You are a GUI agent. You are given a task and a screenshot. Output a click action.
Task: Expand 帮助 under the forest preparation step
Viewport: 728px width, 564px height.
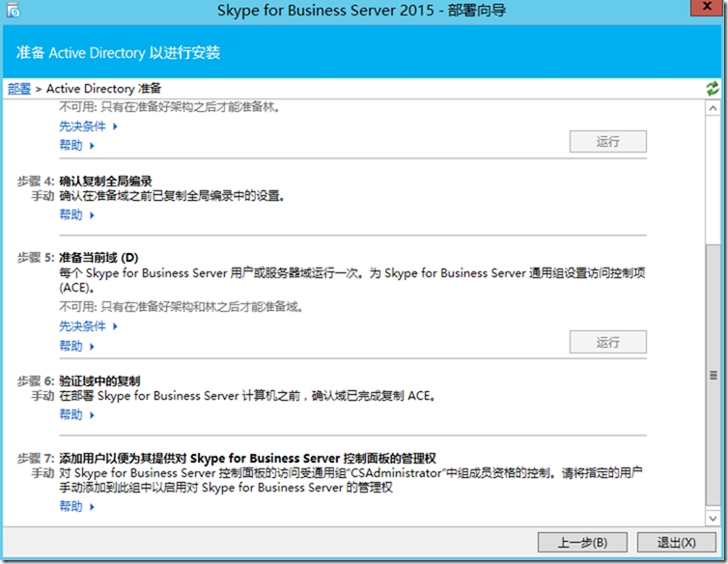[x=76, y=146]
